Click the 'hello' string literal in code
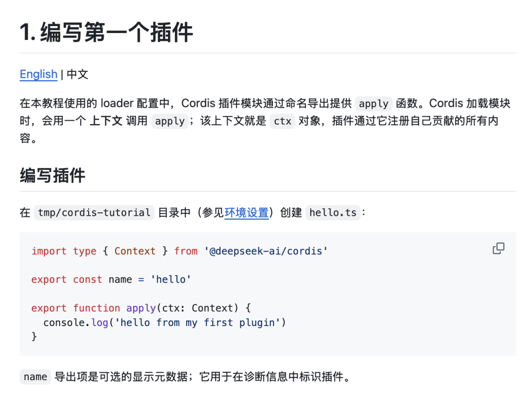Image resolution: width=532 pixels, height=395 pixels. pos(170,279)
